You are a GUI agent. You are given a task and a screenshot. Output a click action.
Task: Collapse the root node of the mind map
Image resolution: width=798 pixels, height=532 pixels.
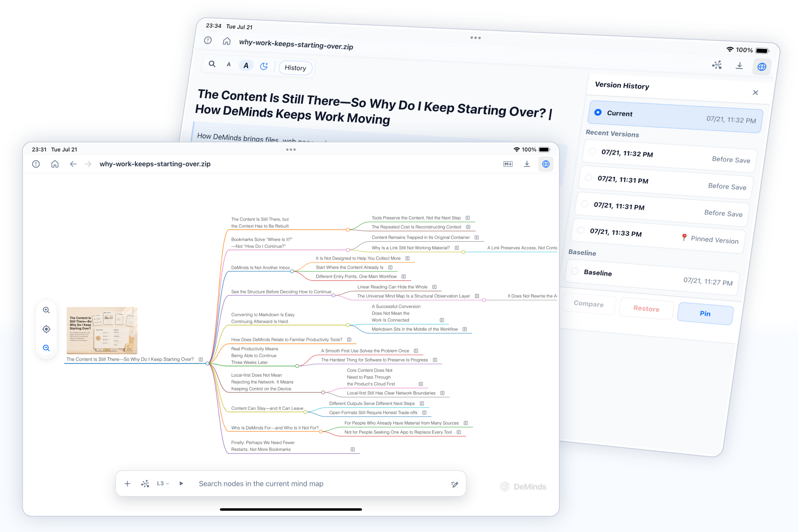click(207, 363)
